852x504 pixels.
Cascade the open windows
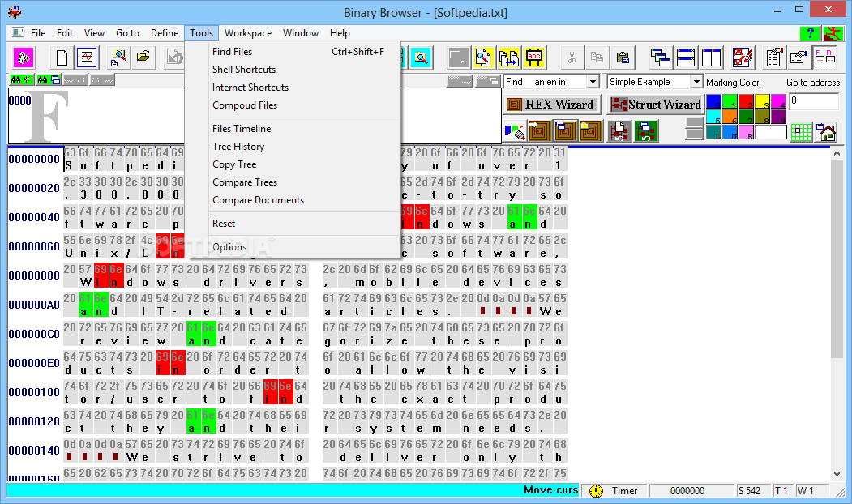coord(660,57)
